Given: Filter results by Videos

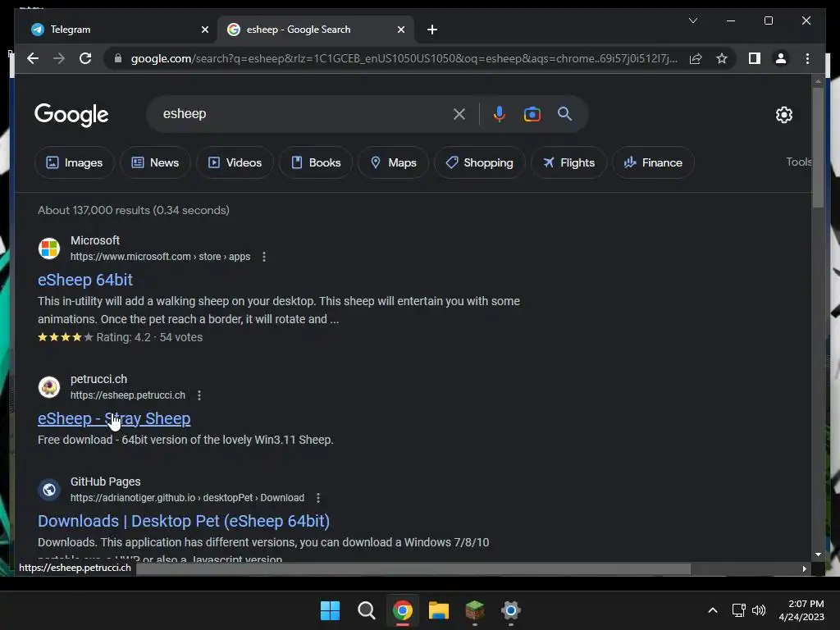Looking at the screenshot, I should [x=235, y=162].
